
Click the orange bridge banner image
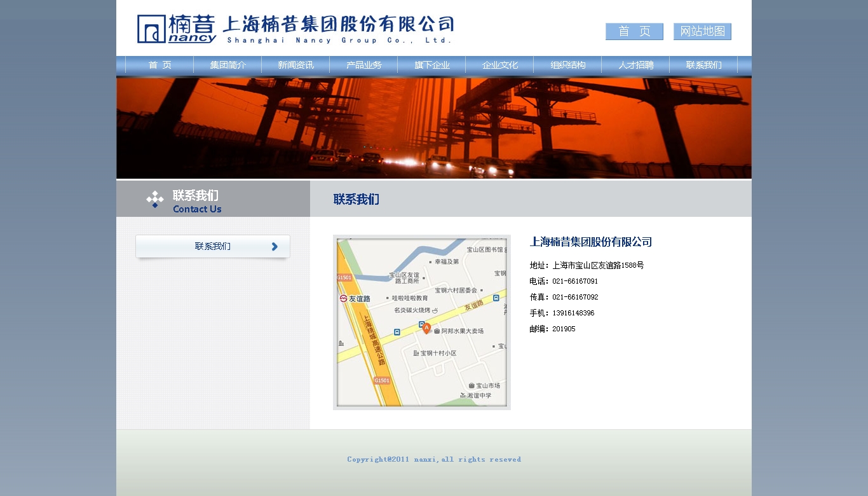coord(434,128)
